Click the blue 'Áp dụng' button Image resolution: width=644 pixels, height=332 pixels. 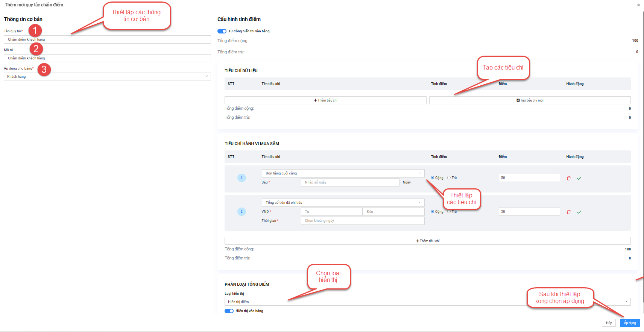click(630, 323)
